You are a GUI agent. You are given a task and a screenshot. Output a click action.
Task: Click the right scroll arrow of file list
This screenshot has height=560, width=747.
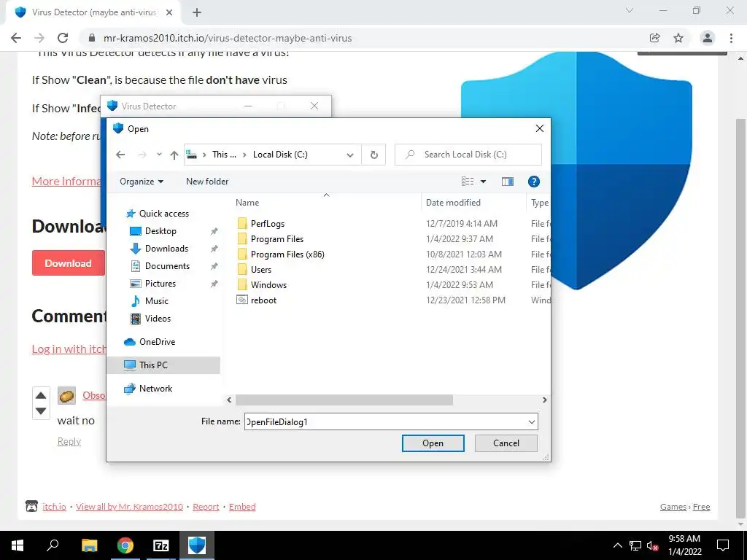544,400
